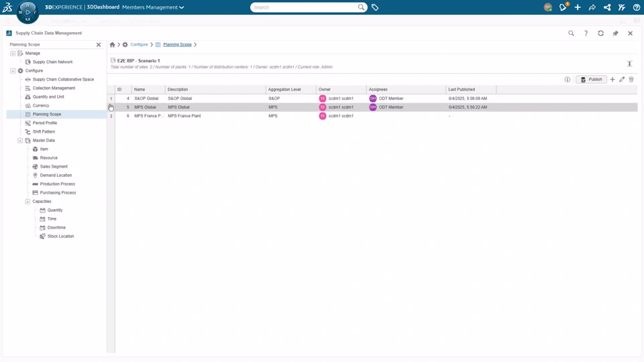Click the Planning Scope breadcrumb link
Screen dimensions: 644x362
pyautogui.click(x=177, y=45)
